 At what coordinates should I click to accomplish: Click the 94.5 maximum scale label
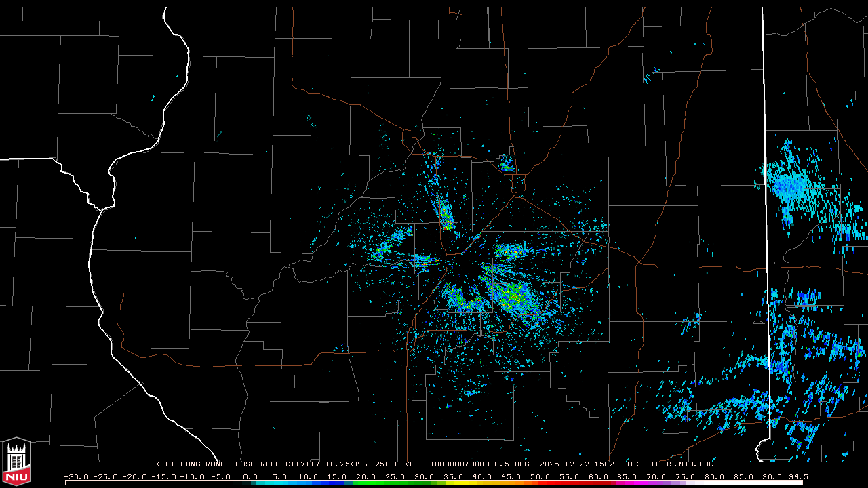pyautogui.click(x=796, y=476)
